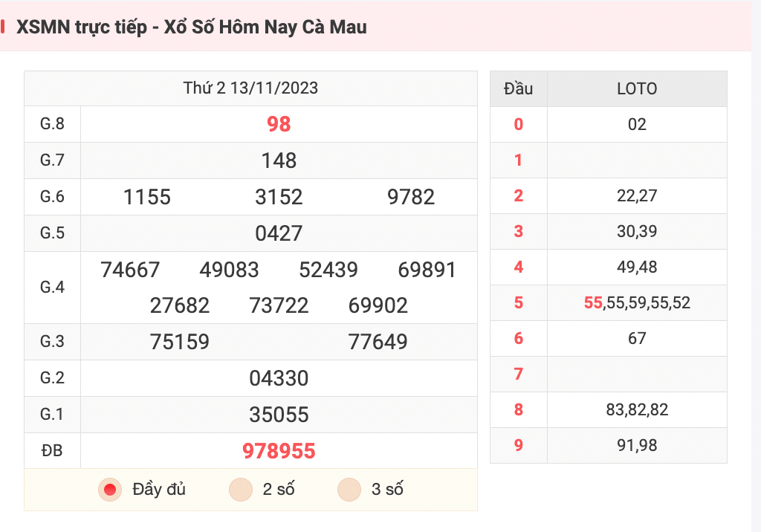
Task: Click the ĐB row label
Action: point(52,451)
